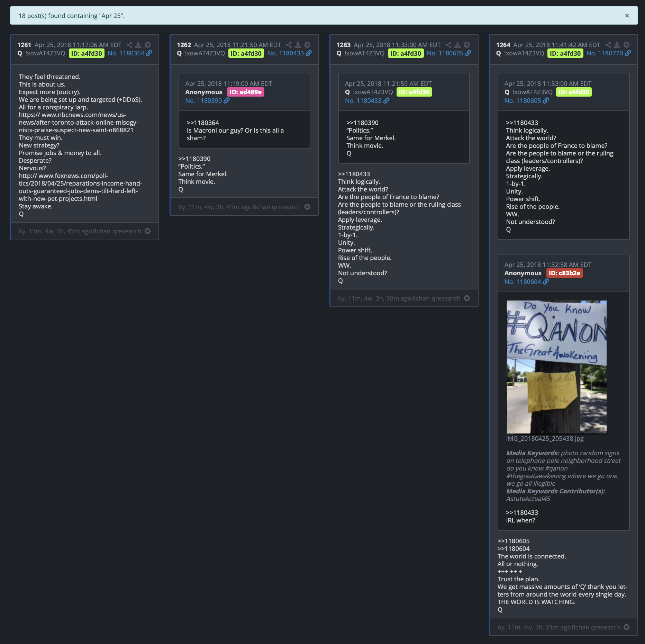Viewport: 645px width, 644px height.
Task: Click share icon on post 1264
Action: click(608, 45)
